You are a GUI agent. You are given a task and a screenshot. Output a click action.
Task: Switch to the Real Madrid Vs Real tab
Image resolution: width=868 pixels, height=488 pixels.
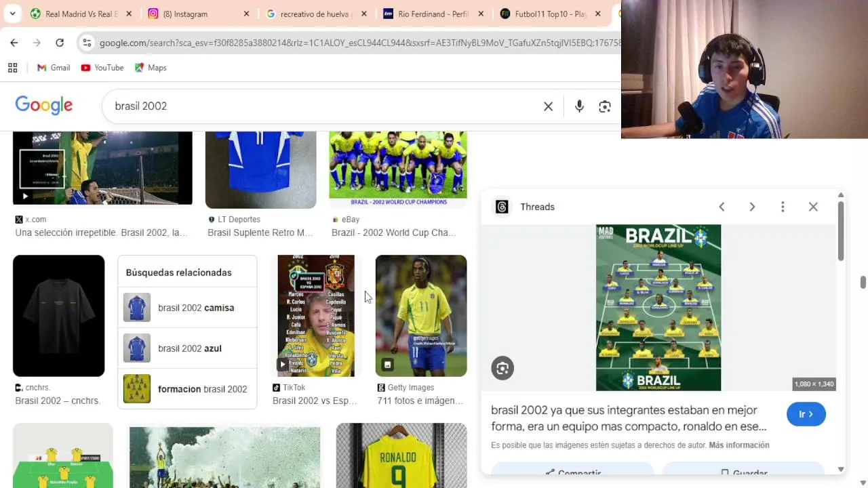point(81,14)
